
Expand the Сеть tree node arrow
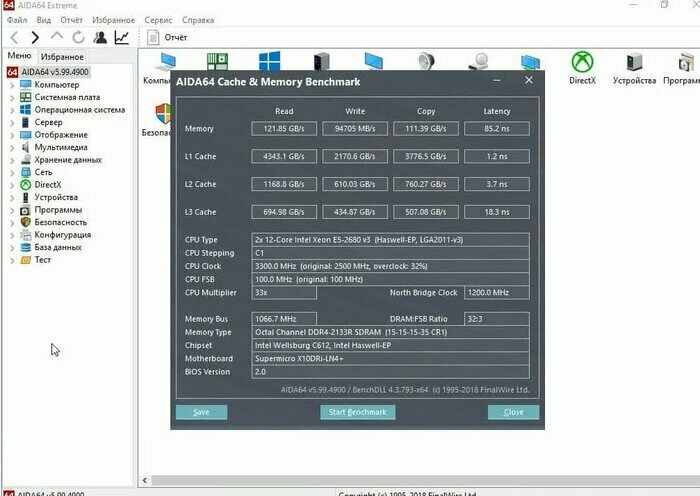click(12, 172)
